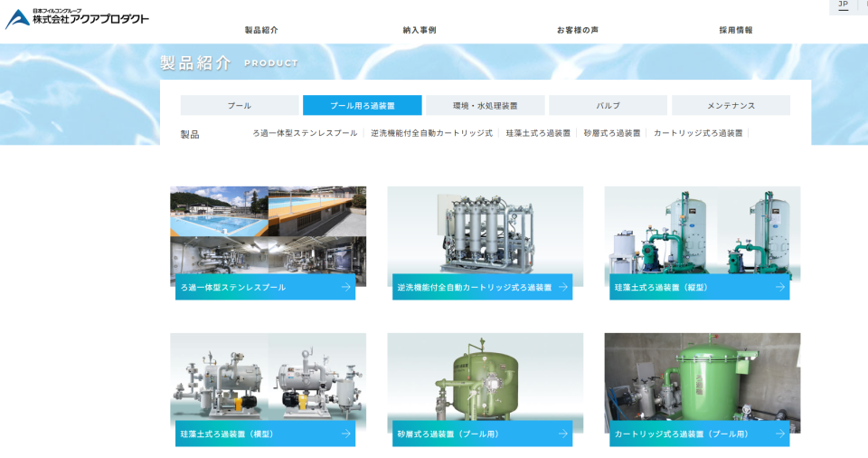The width and height of the screenshot is (868, 458).
Task: Open the 製品紹介 navigation menu
Action: pos(261,30)
